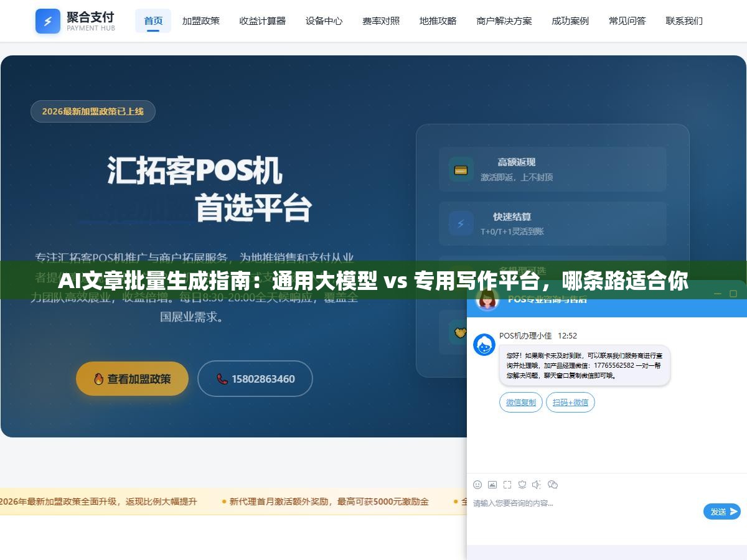Open 常见问答 navigation link
This screenshot has height=560, width=747.
pos(627,21)
